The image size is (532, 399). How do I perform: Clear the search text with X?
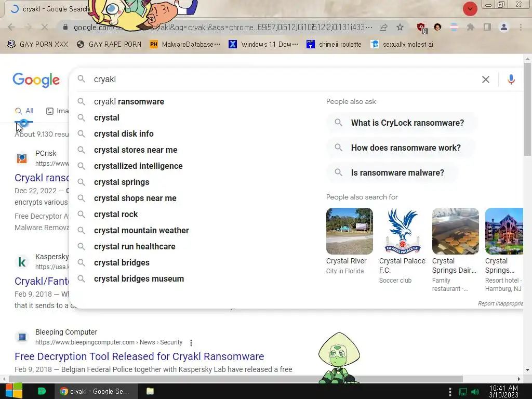tap(486, 79)
